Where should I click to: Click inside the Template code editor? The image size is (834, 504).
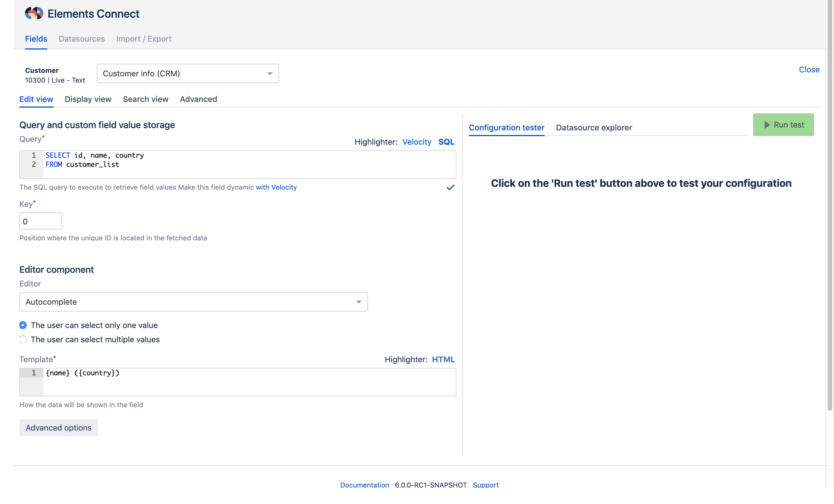pyautogui.click(x=237, y=382)
